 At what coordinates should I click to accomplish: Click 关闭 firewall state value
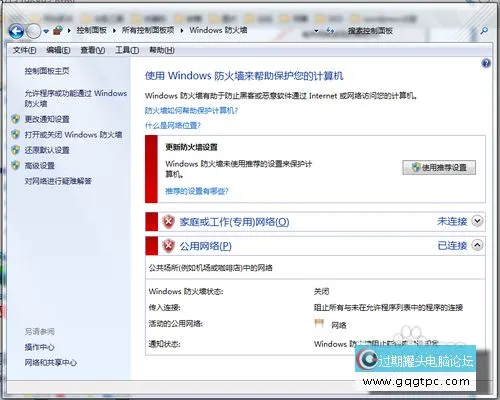click(x=321, y=291)
